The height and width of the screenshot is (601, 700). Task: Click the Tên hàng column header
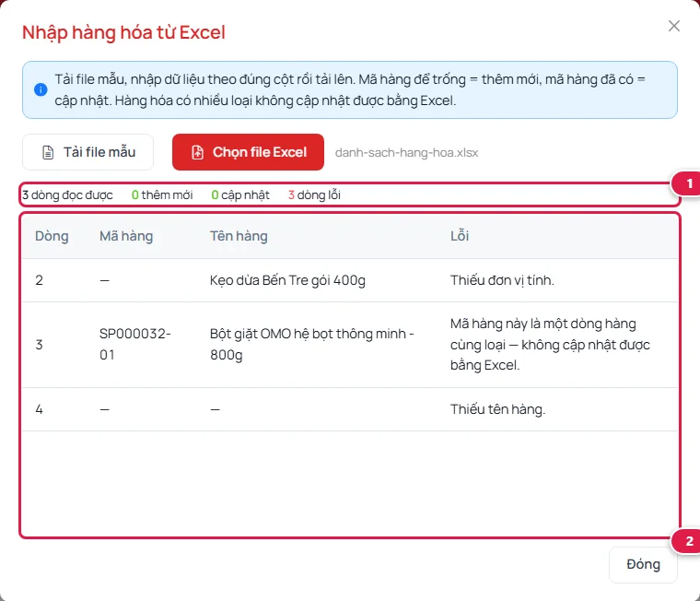[x=239, y=236]
